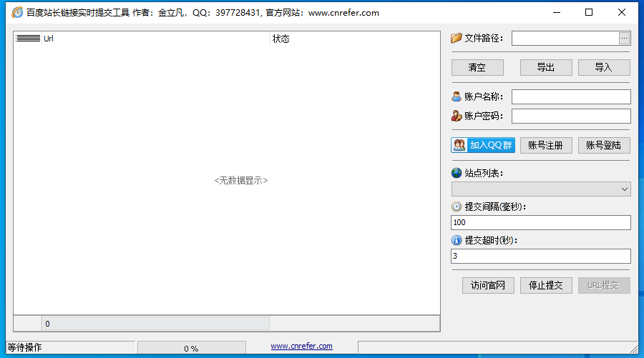
Task: Click the 提交超时 field showing 3
Action: [x=540, y=256]
